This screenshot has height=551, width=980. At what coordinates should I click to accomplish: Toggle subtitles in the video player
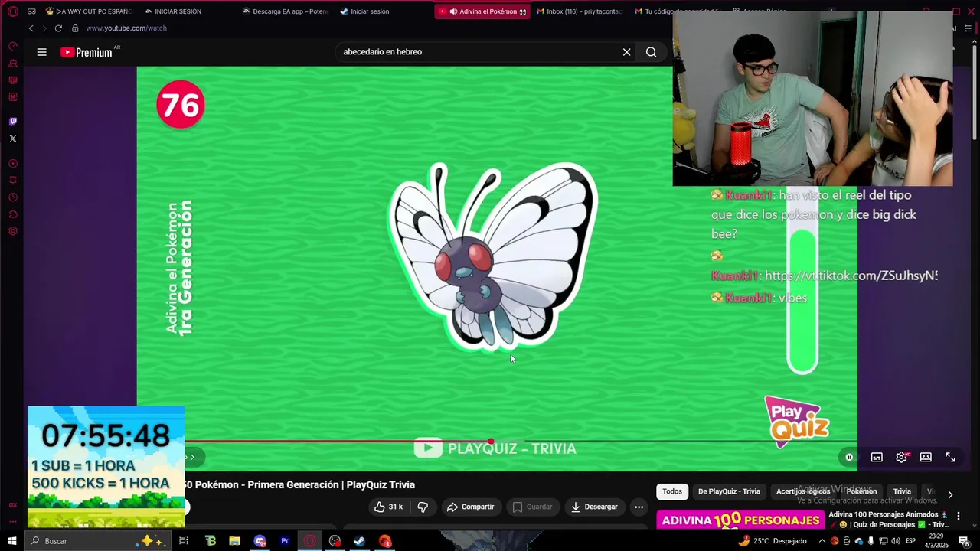pos(877,458)
